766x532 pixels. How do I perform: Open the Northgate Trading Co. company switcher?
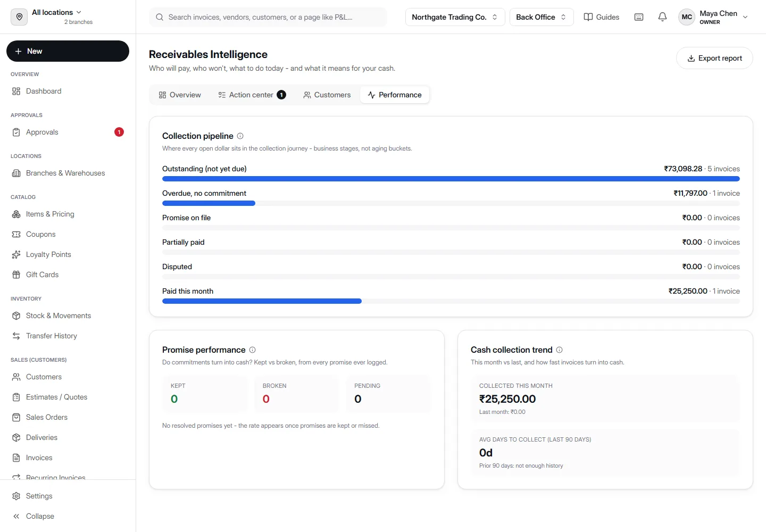pyautogui.click(x=455, y=17)
